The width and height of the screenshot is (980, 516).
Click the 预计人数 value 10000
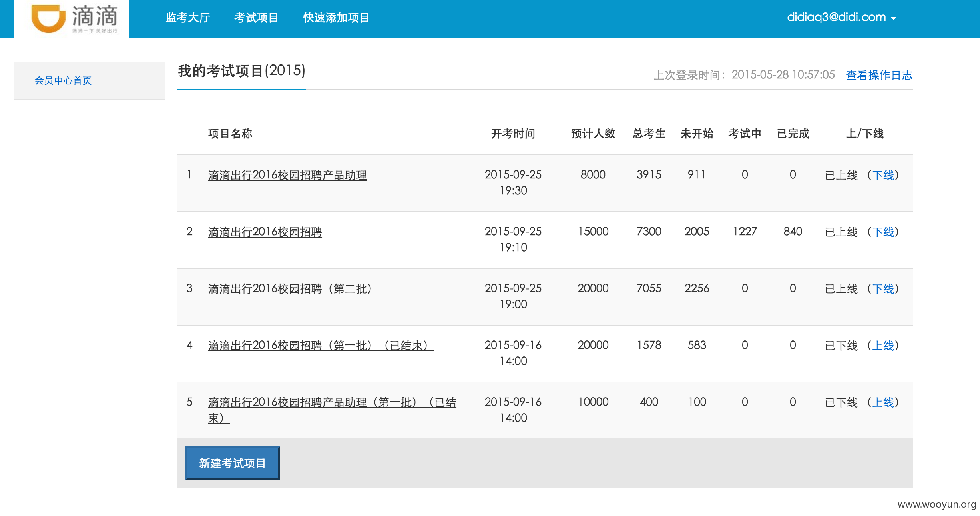coord(593,402)
